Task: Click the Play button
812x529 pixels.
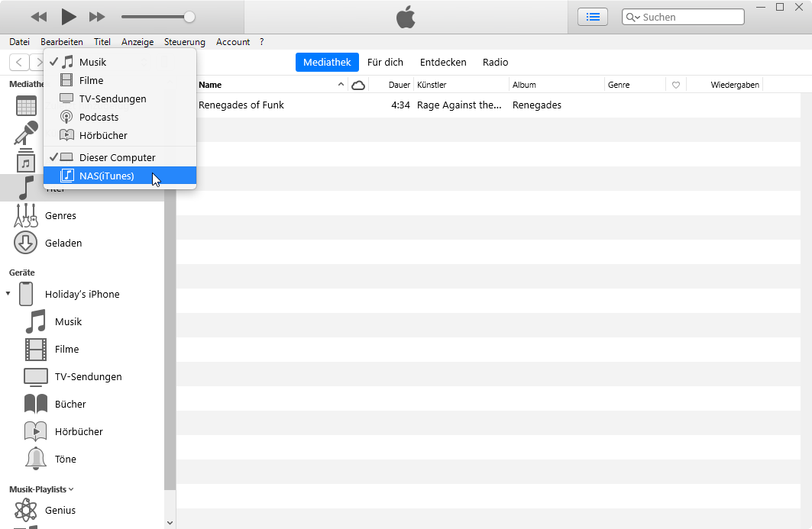Action: (69, 17)
